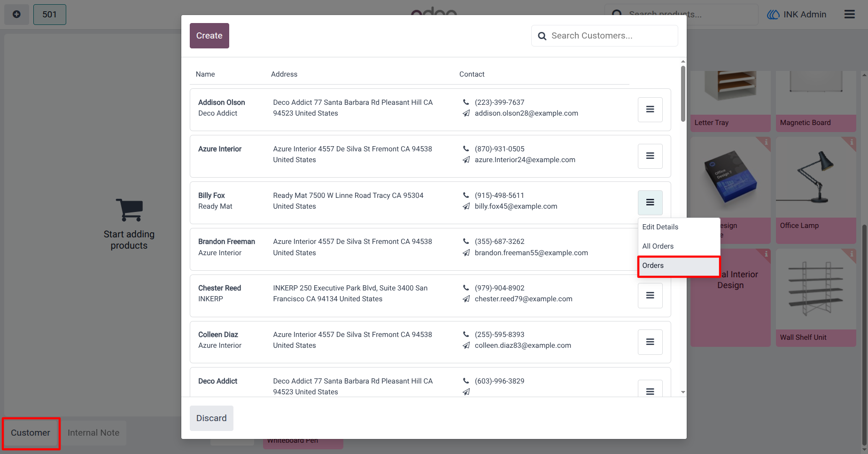Viewport: 868px width, 454px height.
Task: Open the menu for Addison Olson's row
Action: [x=650, y=110]
